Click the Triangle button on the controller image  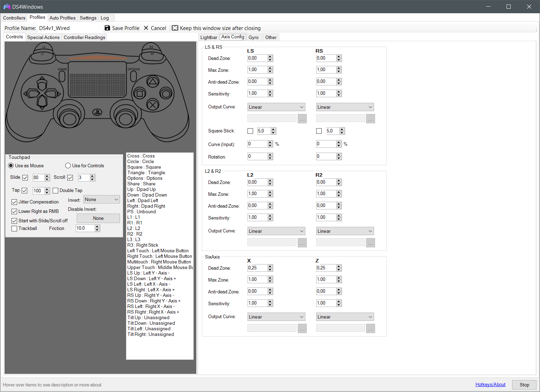(x=152, y=82)
